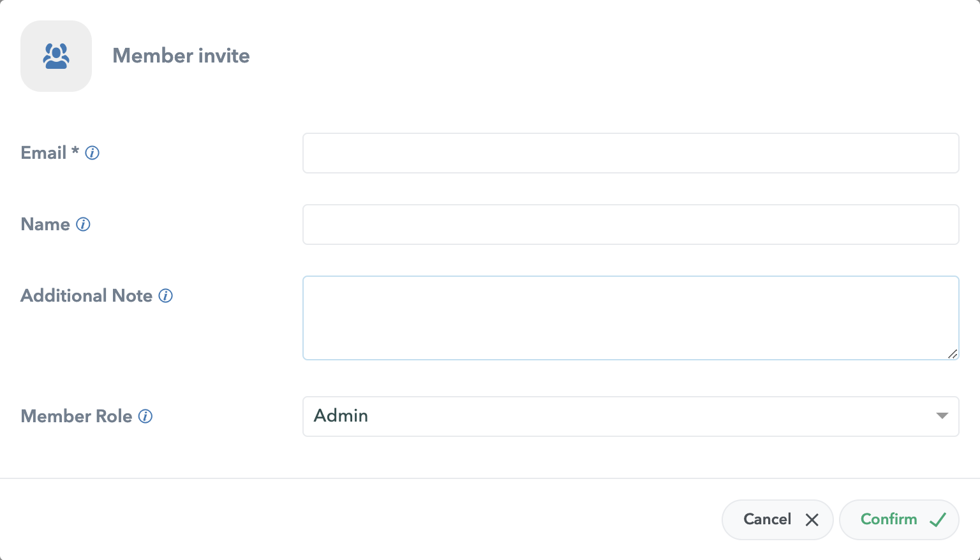Viewport: 980px width, 560px height.
Task: Click the textarea resize handle corner
Action: (952, 354)
